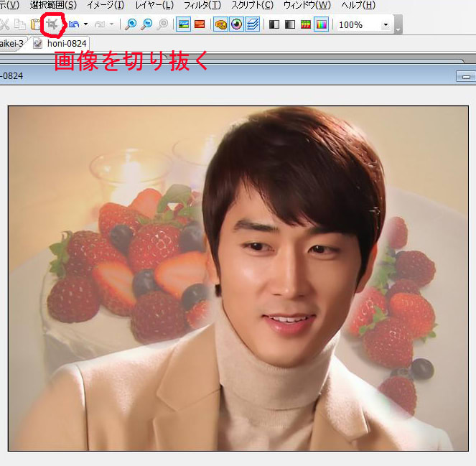Click the crop image tool icon

click(x=52, y=24)
